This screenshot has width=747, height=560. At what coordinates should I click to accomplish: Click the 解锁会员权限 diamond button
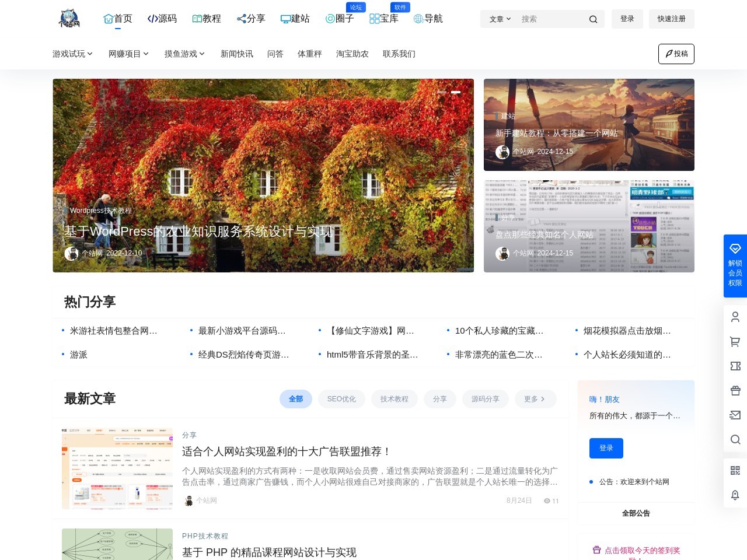[x=735, y=266]
